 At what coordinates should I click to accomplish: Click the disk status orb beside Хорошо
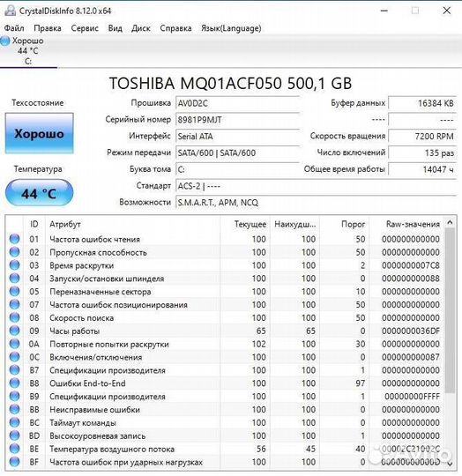pyautogui.click(x=5, y=41)
